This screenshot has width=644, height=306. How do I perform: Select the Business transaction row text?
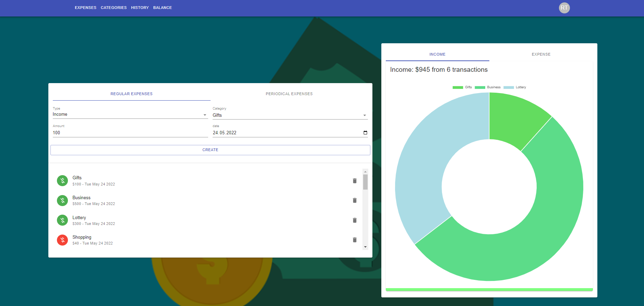(94, 201)
